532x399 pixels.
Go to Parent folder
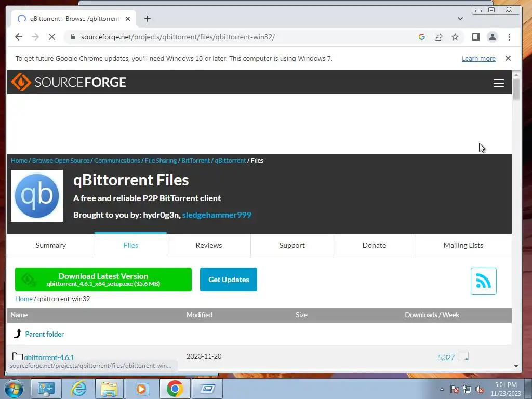pos(45,334)
